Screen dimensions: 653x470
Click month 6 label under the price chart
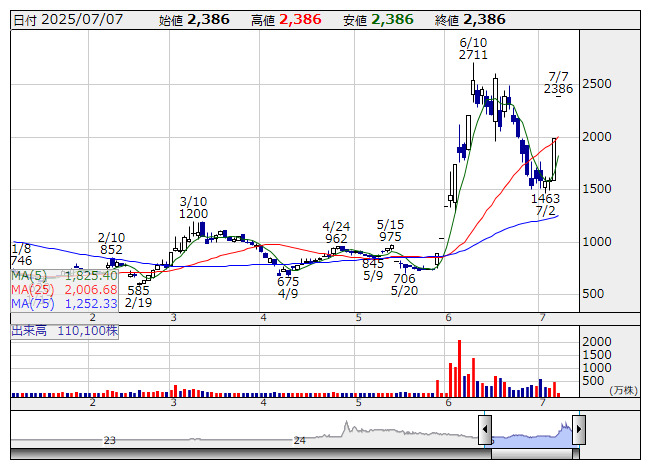(x=448, y=318)
